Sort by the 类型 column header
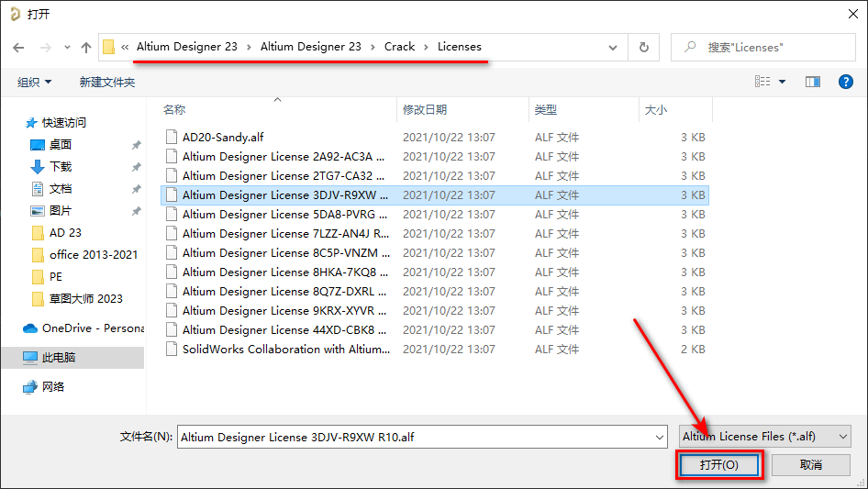This screenshot has width=868, height=489. pyautogui.click(x=546, y=110)
